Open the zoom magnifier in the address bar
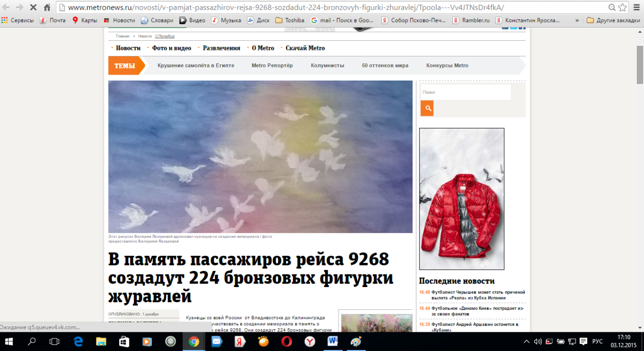 pyautogui.click(x=612, y=8)
